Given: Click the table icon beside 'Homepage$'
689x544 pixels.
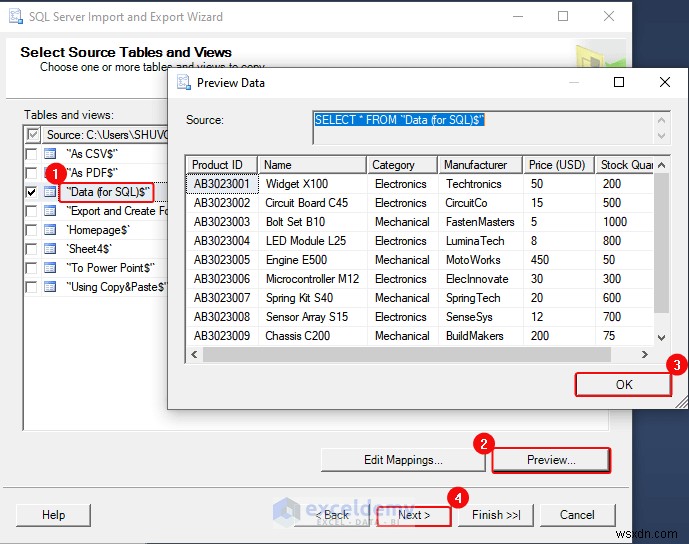Looking at the screenshot, I should point(50,230).
